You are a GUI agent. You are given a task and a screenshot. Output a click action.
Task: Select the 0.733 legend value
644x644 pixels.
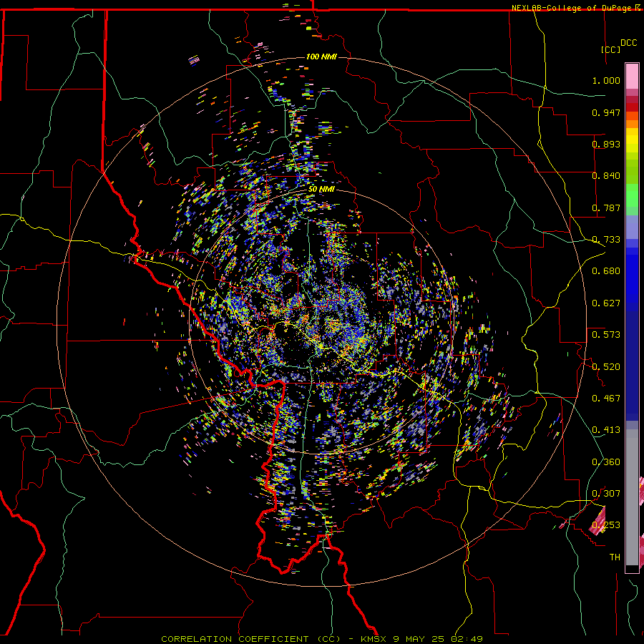[606, 240]
